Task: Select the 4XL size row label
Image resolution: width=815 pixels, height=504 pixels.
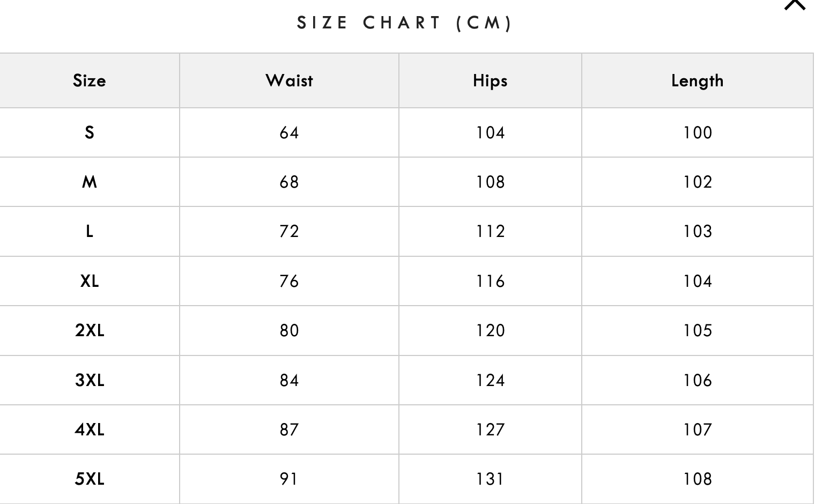Action: pos(90,429)
